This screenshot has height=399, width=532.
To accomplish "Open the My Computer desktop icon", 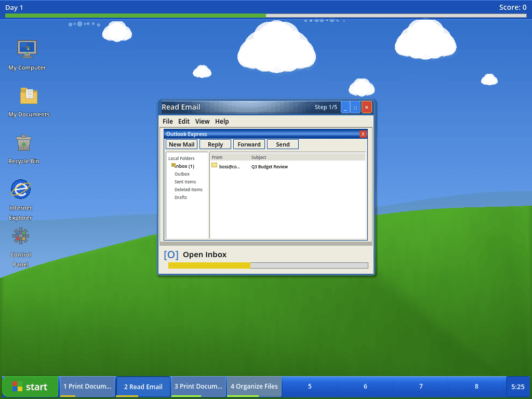I will [x=26, y=49].
